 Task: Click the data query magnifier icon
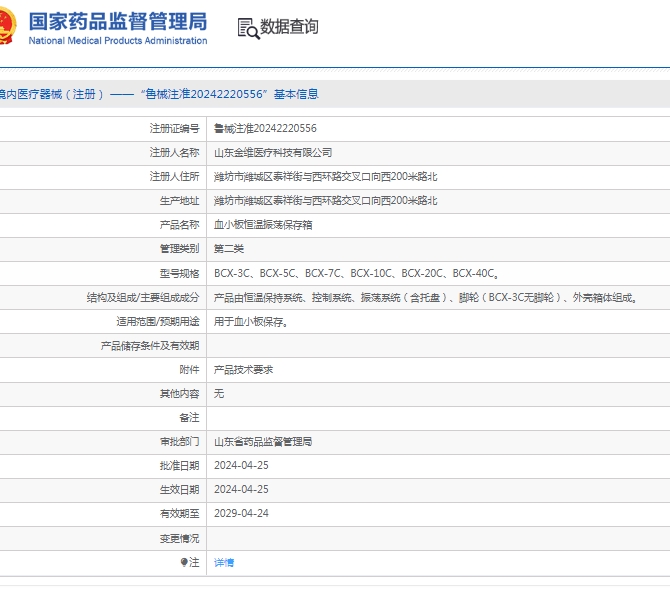(248, 28)
